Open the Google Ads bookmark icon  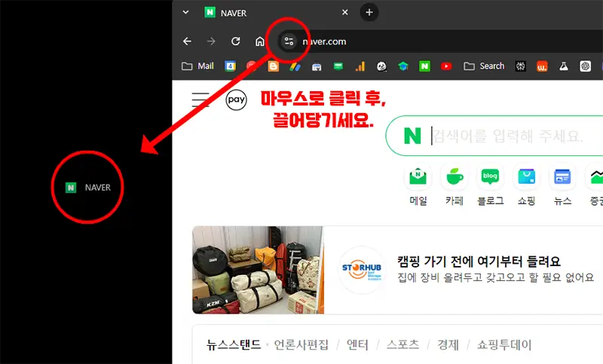pos(295,66)
